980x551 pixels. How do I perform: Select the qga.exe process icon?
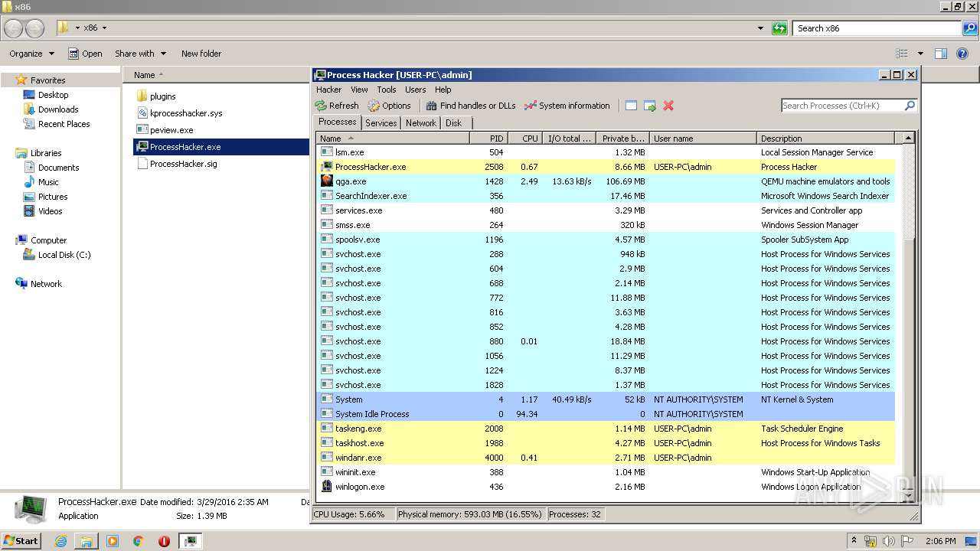[x=327, y=181]
